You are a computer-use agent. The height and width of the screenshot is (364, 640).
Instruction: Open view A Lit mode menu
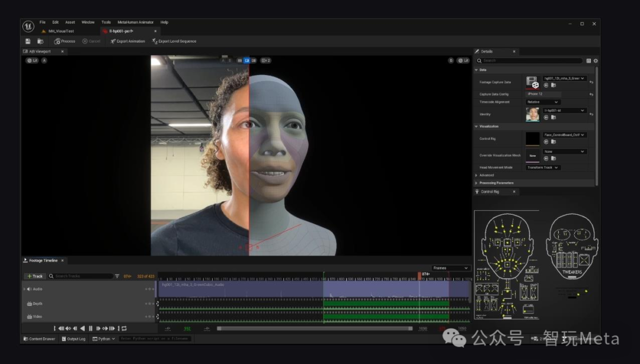(32, 60)
